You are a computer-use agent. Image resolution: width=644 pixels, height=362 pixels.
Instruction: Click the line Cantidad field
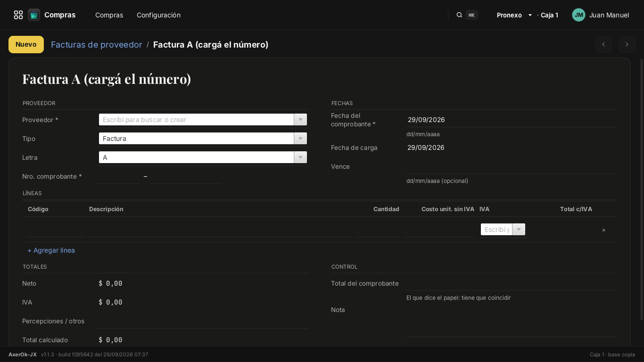(x=378, y=230)
